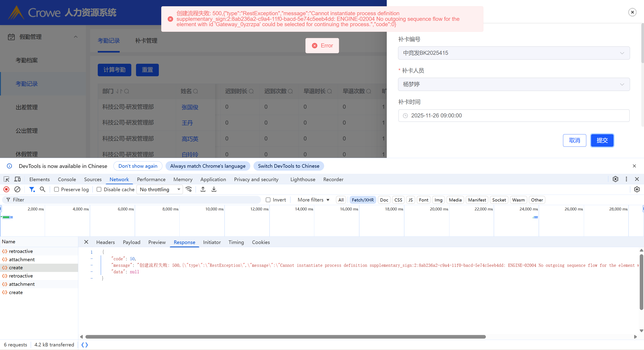
Task: Open DevTools settings gear icon
Action: (615, 179)
